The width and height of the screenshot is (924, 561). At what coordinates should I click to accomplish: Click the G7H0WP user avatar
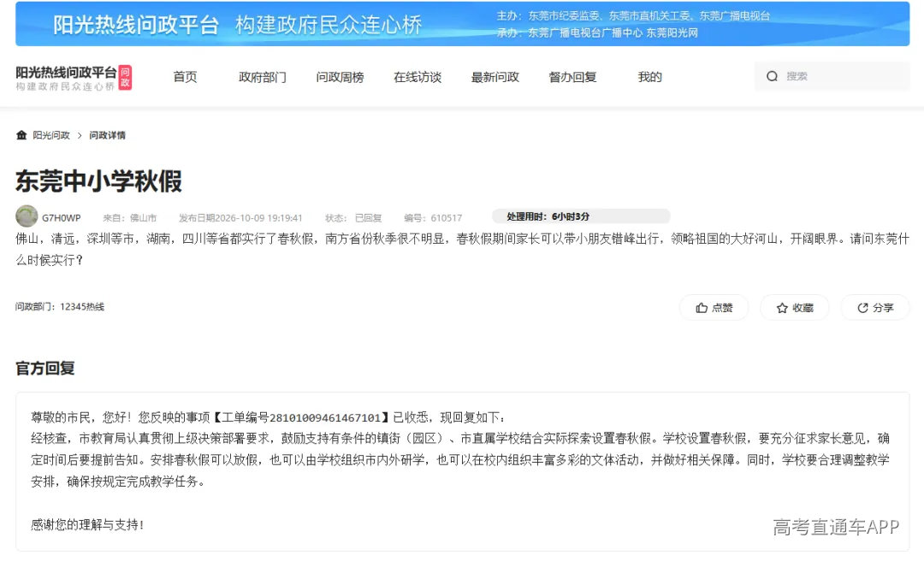(27, 216)
